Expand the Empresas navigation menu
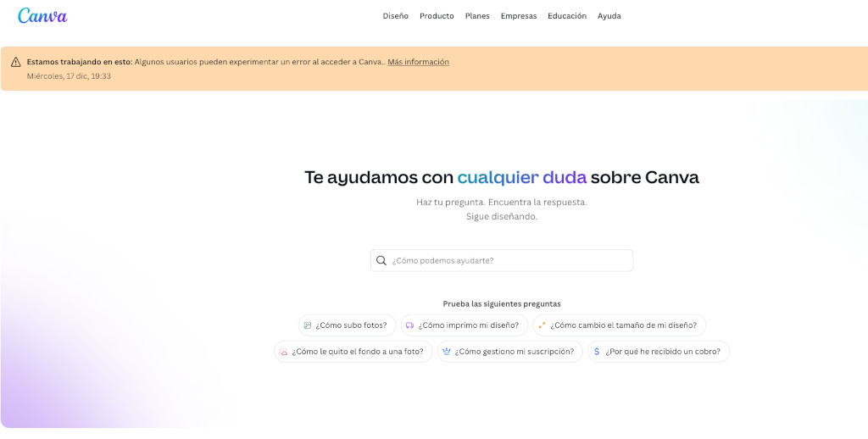The height and width of the screenshot is (439, 868). pos(518,16)
